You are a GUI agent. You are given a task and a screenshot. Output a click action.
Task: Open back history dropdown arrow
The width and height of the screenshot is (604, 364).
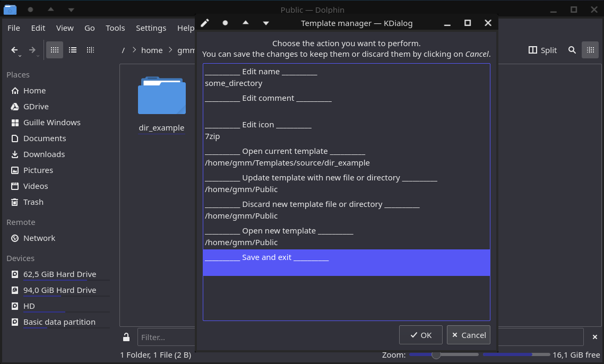coord(20,56)
